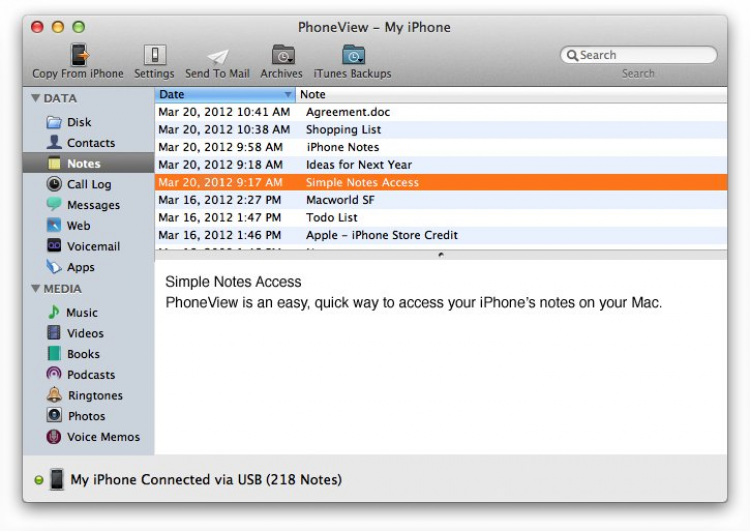Screen dimensions: 750x531
Task: Click the Disk folder icon in sidebar
Action: pos(54,122)
